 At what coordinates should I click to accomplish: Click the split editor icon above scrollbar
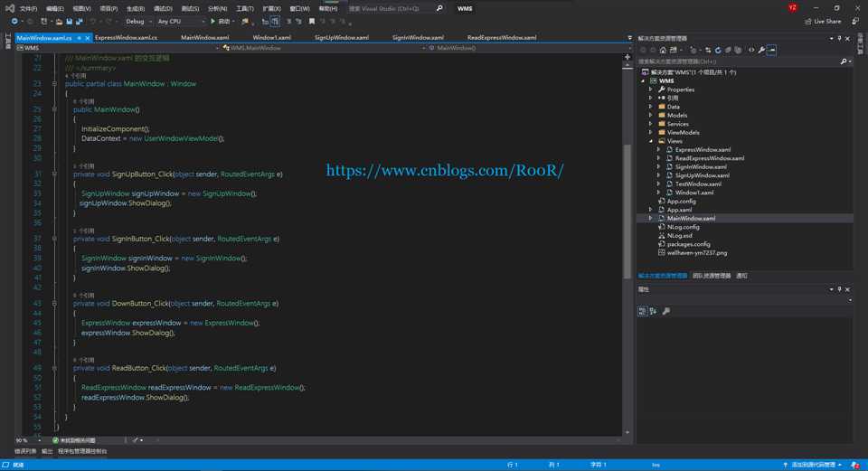pos(627,57)
